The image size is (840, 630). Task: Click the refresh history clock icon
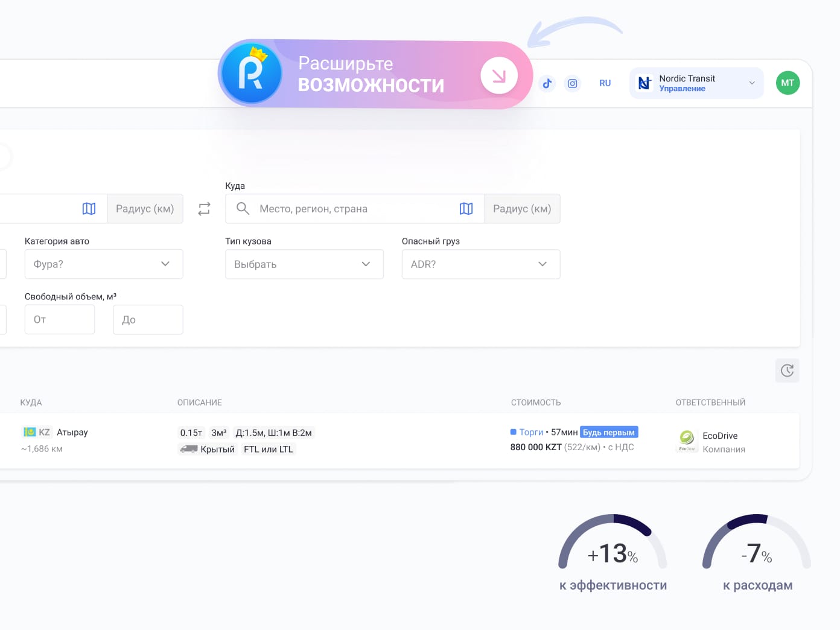click(787, 371)
